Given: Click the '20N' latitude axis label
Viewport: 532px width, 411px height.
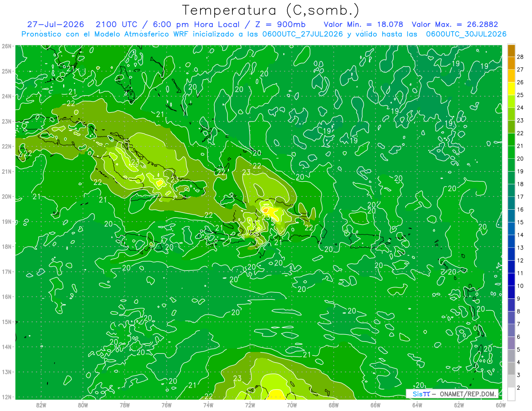Looking at the screenshot, I should point(6,196).
